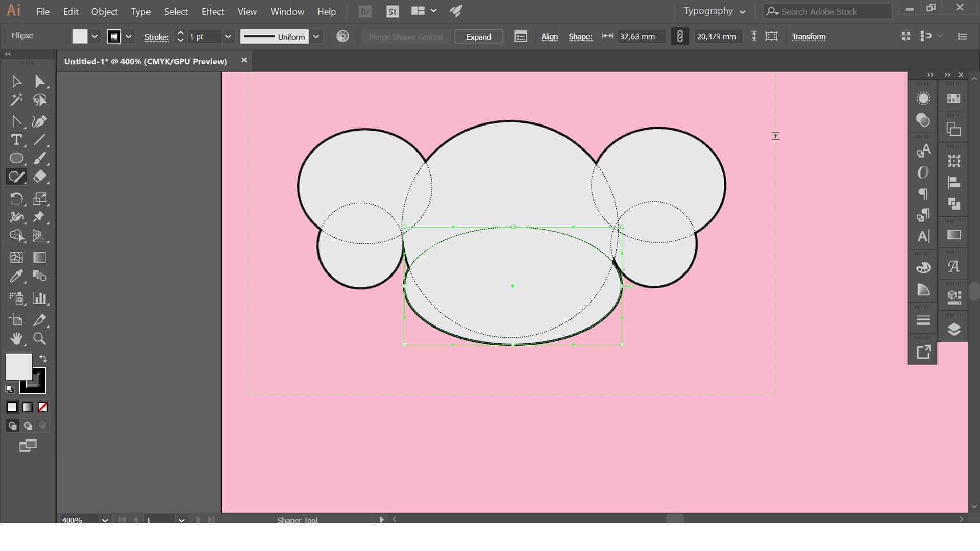Open fill color dropdown in control bar

click(94, 36)
